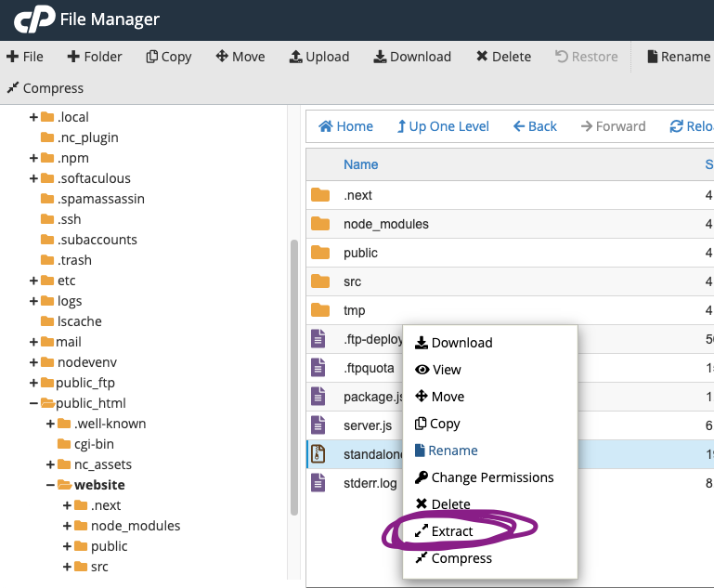This screenshot has width=714, height=588.
Task: Click Delete in the top toolbar
Action: 503,57
